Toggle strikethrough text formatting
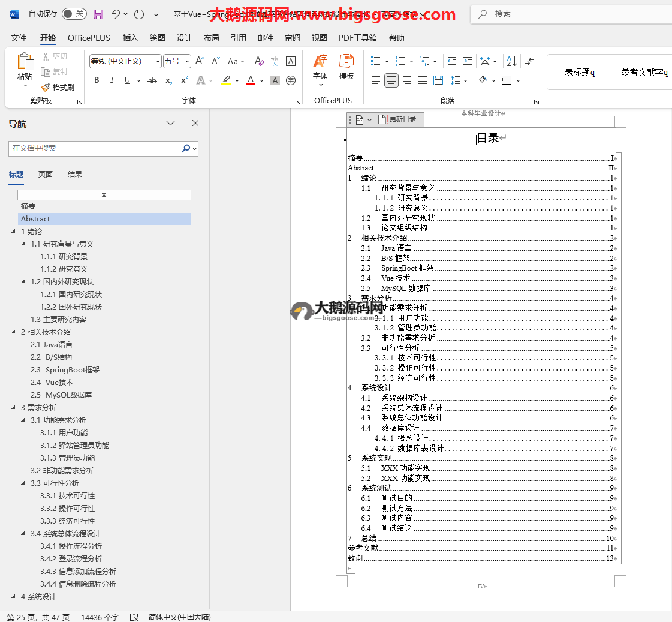Screen dimensions: 672x622 click(152, 80)
